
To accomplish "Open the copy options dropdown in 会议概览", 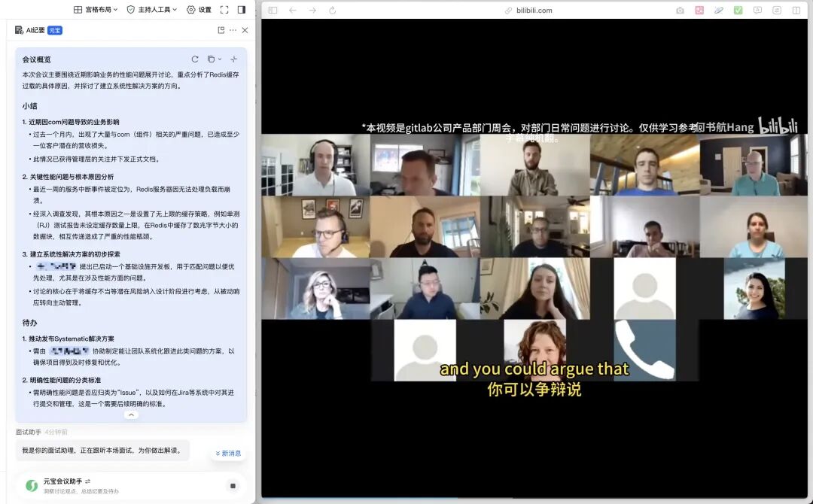I will (214, 59).
